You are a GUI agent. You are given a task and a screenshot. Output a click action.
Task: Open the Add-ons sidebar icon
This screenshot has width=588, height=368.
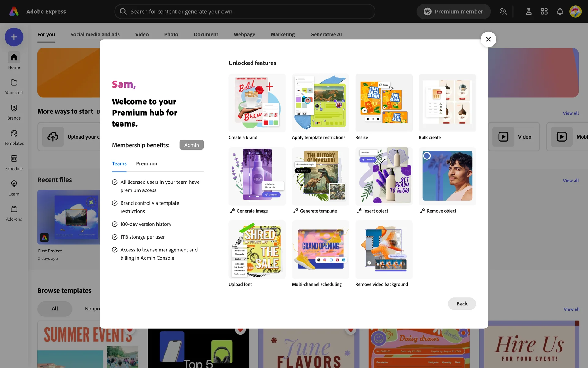14,209
